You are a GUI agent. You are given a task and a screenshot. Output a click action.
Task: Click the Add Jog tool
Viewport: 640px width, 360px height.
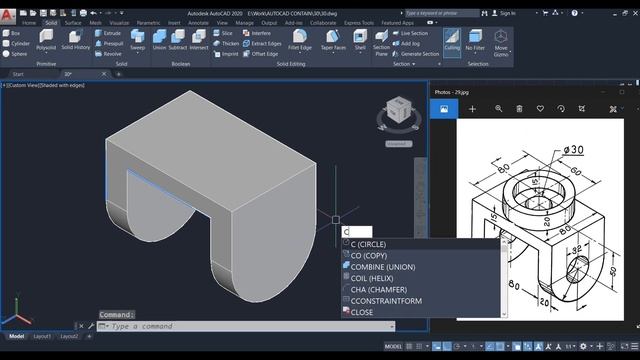coord(406,43)
